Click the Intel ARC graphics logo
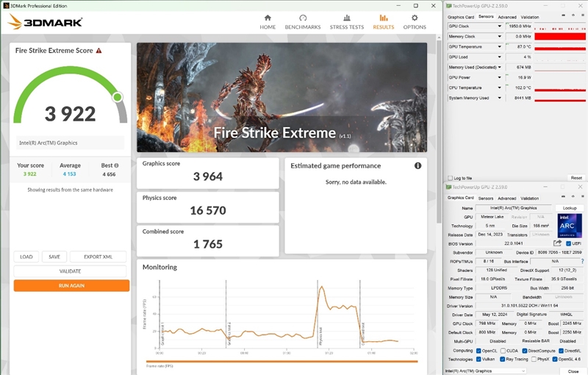The height and width of the screenshot is (375, 588). click(570, 226)
